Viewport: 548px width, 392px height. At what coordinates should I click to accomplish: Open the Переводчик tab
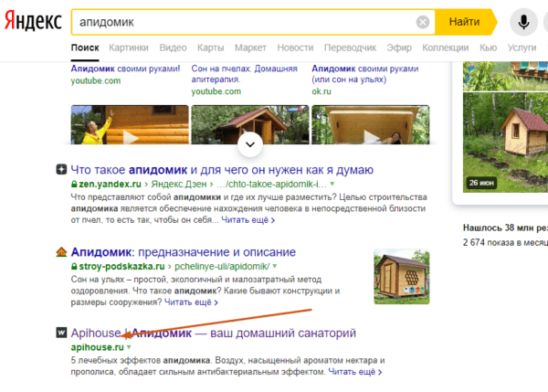point(350,48)
